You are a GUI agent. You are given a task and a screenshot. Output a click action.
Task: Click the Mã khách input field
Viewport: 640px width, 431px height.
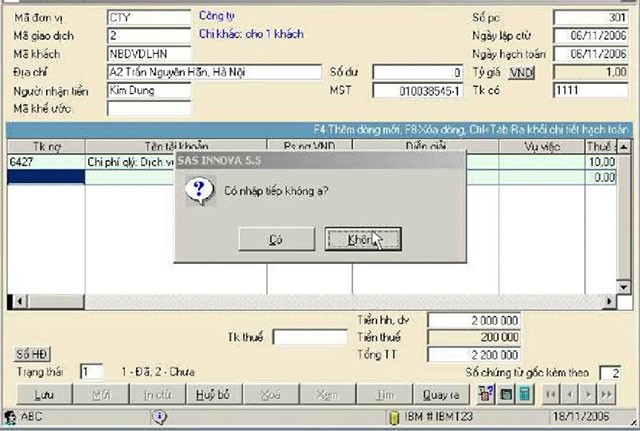(x=148, y=55)
